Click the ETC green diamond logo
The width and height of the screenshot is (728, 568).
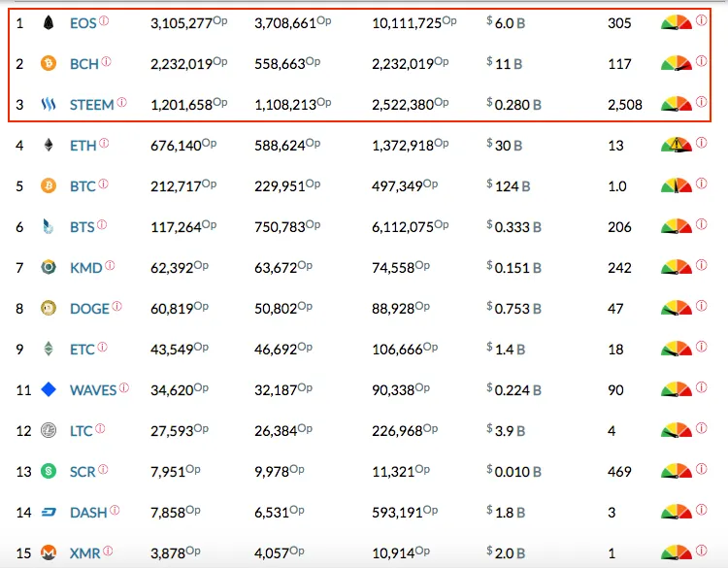[49, 349]
